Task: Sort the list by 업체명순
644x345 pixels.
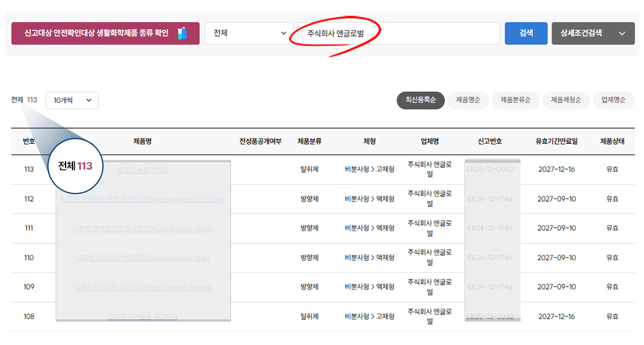Action: pyautogui.click(x=613, y=100)
